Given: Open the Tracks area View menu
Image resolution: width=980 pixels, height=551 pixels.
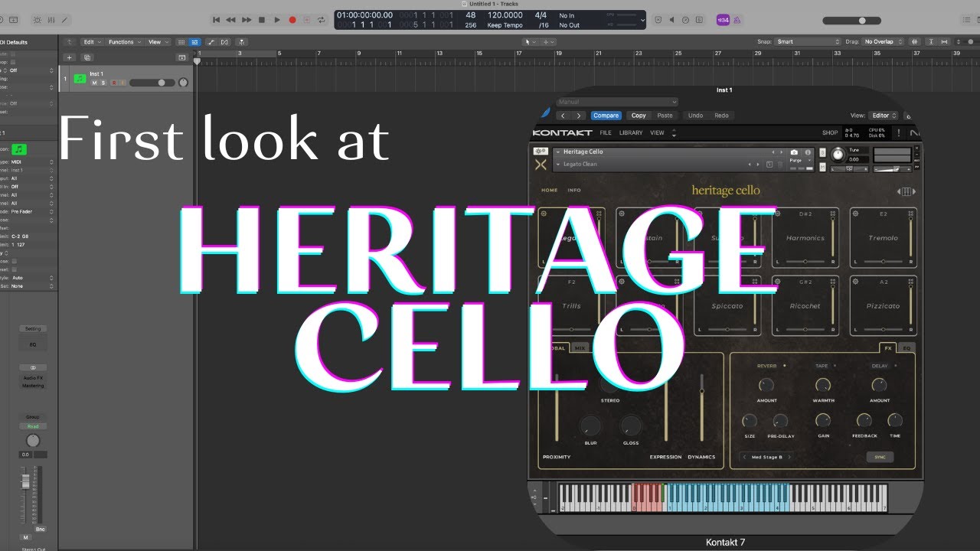Looking at the screenshot, I should 157,42.
